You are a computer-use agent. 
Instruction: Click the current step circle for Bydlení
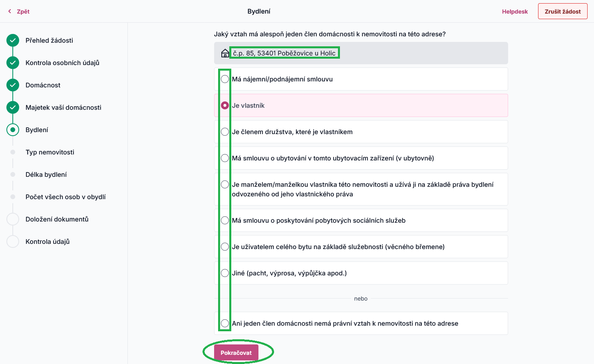(x=13, y=130)
